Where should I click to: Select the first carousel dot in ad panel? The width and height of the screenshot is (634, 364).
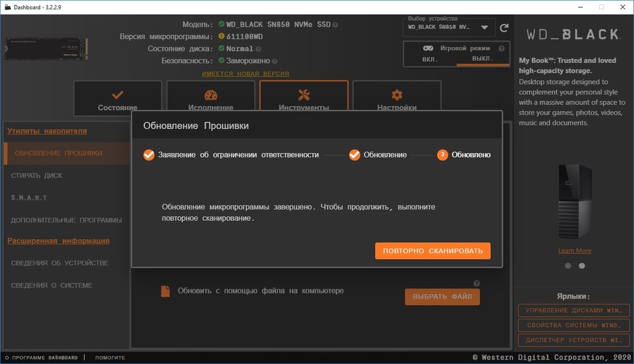pyautogui.click(x=568, y=266)
